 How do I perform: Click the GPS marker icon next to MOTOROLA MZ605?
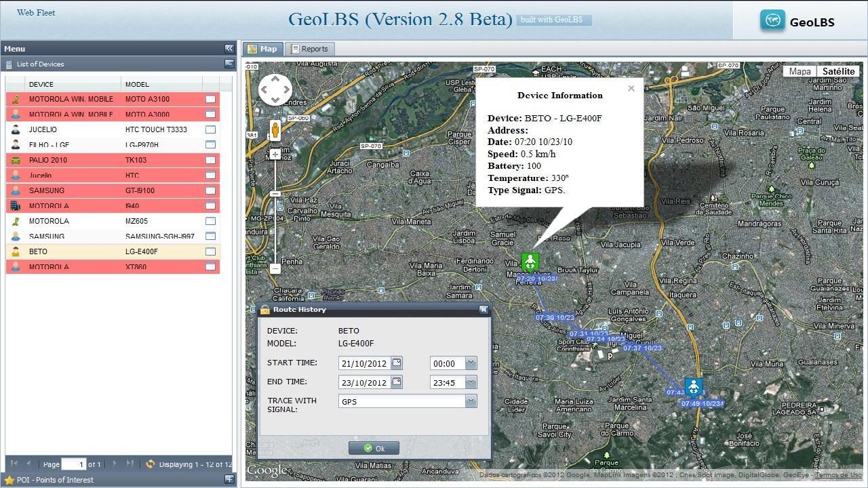coord(15,221)
